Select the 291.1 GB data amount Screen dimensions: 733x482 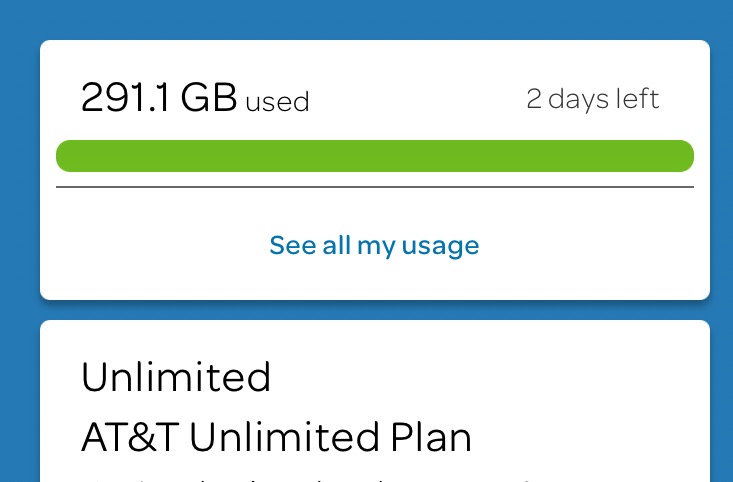[x=159, y=98]
